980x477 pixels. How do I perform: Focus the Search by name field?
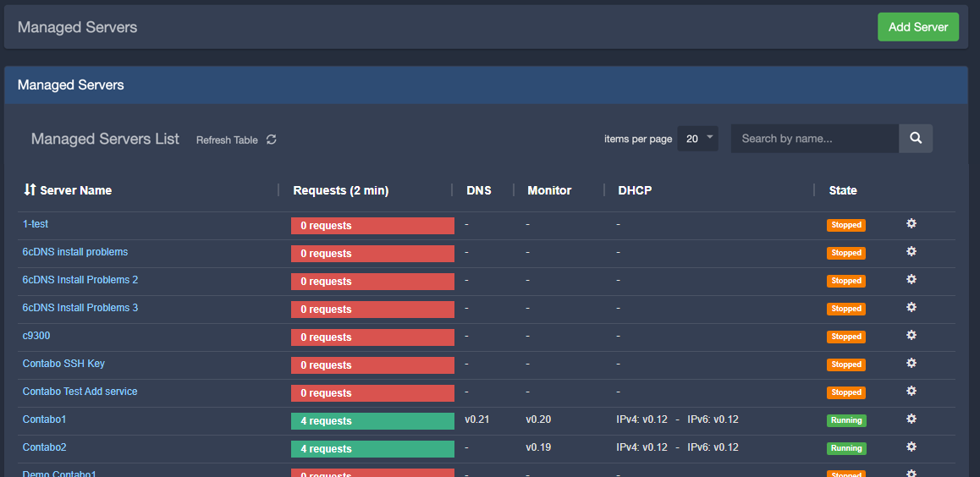pyautogui.click(x=814, y=139)
